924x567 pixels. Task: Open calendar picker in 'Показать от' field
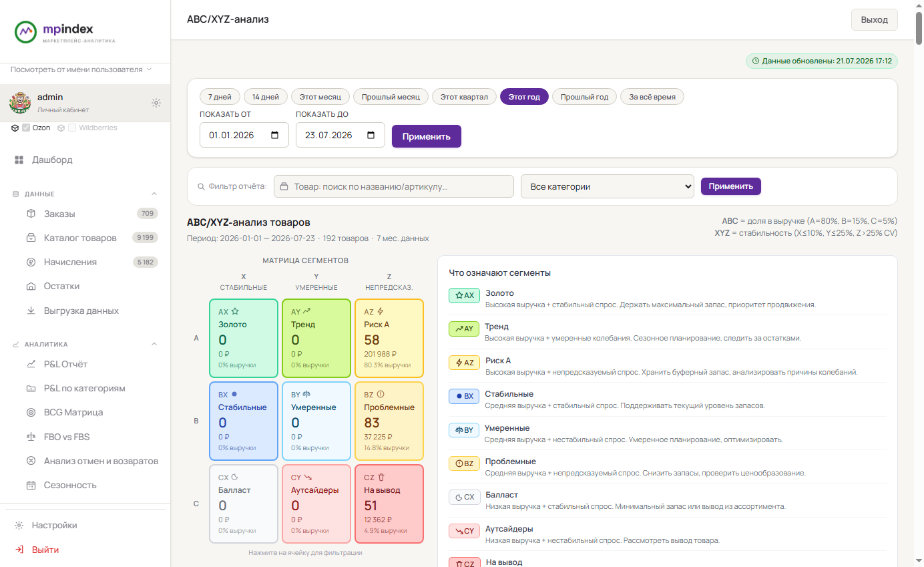click(x=275, y=135)
